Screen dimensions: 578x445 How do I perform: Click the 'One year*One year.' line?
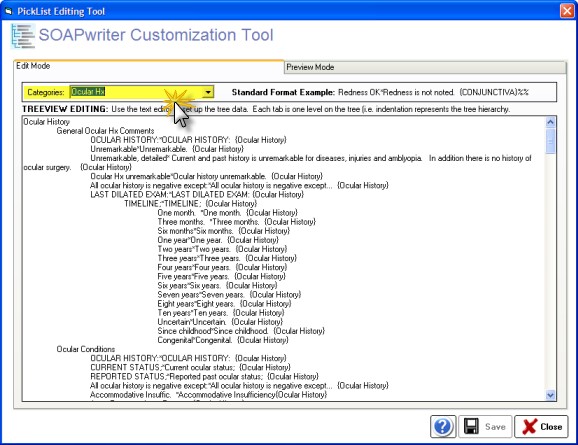[x=218, y=240]
